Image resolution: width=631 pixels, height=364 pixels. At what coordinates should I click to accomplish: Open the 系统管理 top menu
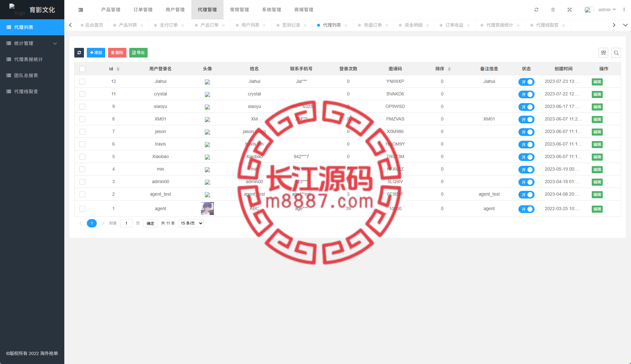(x=272, y=10)
